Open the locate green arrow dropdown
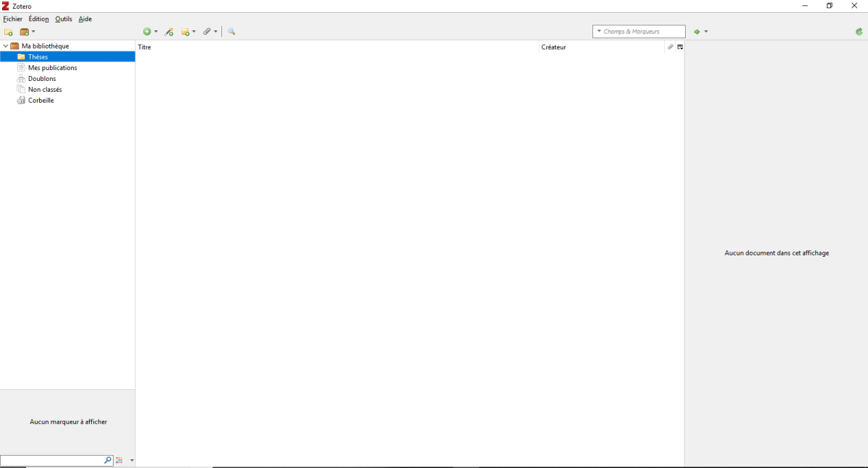This screenshot has width=868, height=468. click(x=700, y=32)
